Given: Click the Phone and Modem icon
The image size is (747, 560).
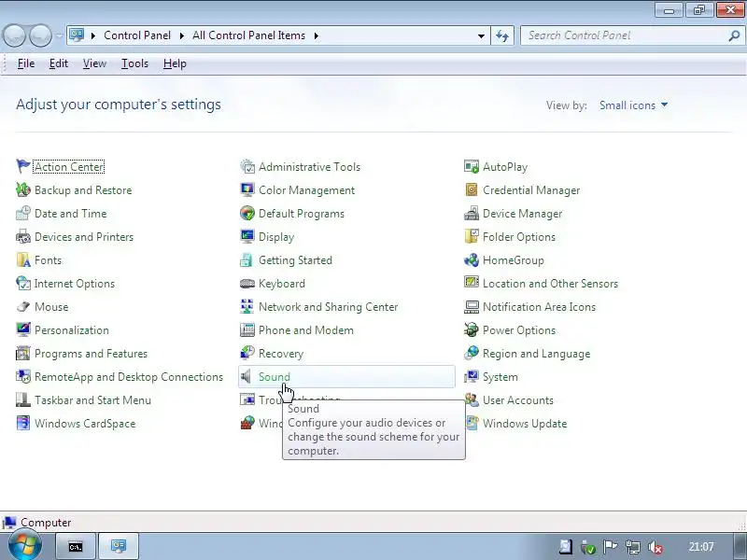Looking at the screenshot, I should click(247, 329).
